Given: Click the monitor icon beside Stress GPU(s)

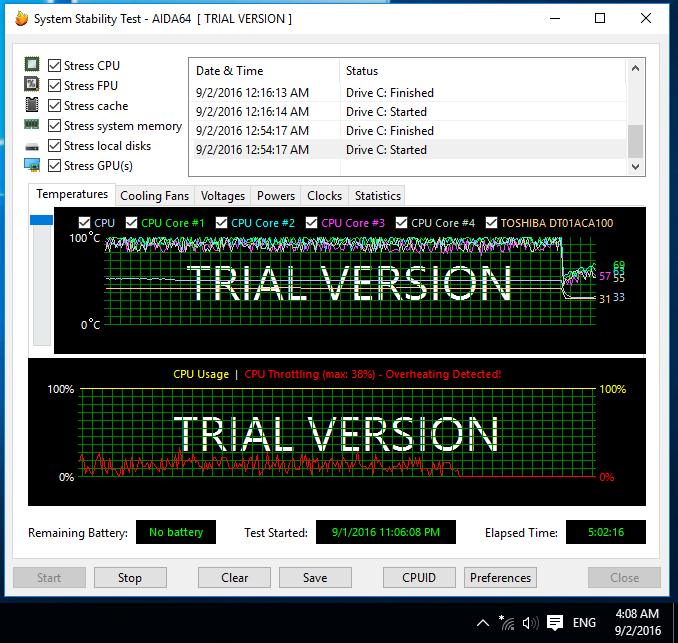Looking at the screenshot, I should pos(32,166).
